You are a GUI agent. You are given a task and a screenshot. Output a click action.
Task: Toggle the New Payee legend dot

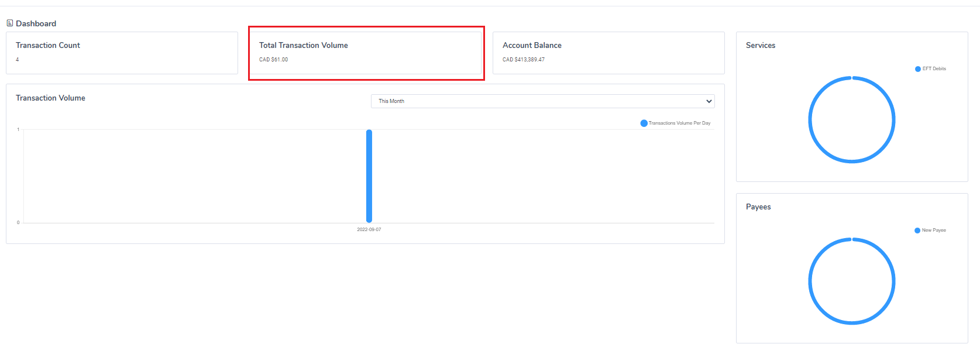coord(917,231)
